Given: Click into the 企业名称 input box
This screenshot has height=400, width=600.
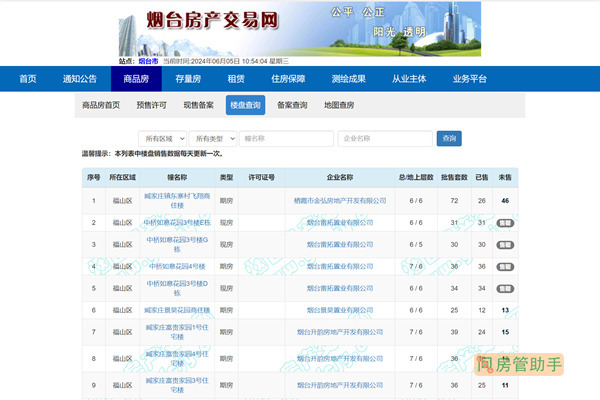Looking at the screenshot, I should (383, 138).
